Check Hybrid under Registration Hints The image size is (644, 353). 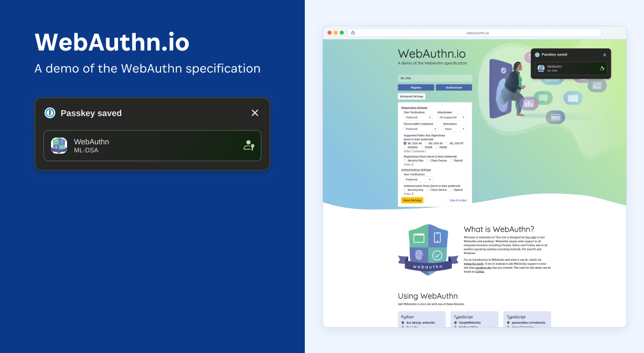(451, 161)
